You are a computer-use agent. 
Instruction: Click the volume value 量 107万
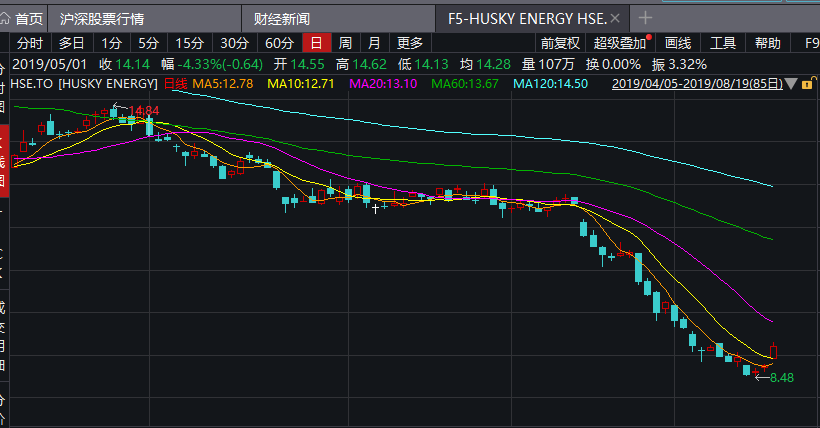point(548,64)
